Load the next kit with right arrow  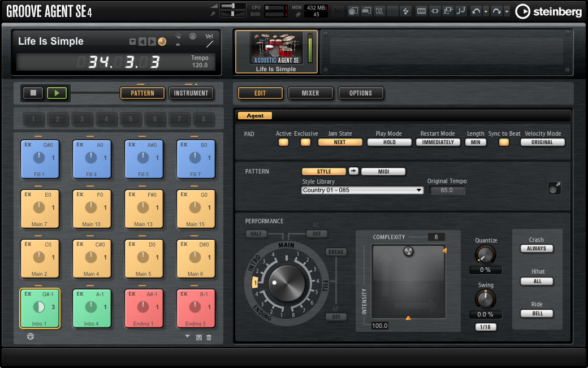coord(152,41)
